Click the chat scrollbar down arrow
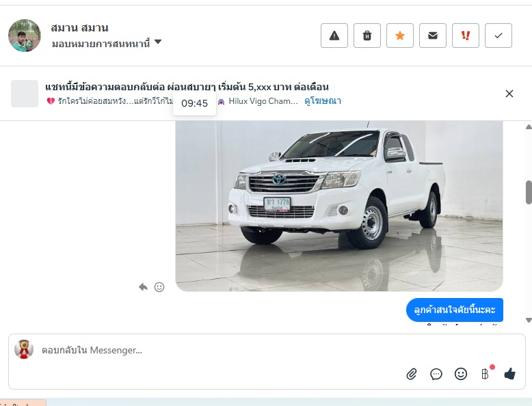This screenshot has width=532, height=406. (529, 320)
